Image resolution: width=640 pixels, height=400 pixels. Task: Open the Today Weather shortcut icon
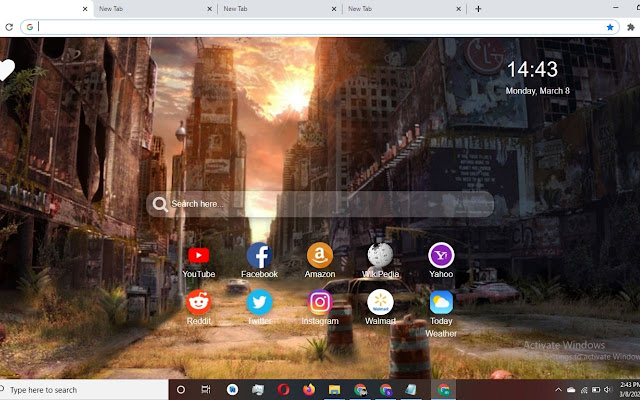(x=441, y=302)
